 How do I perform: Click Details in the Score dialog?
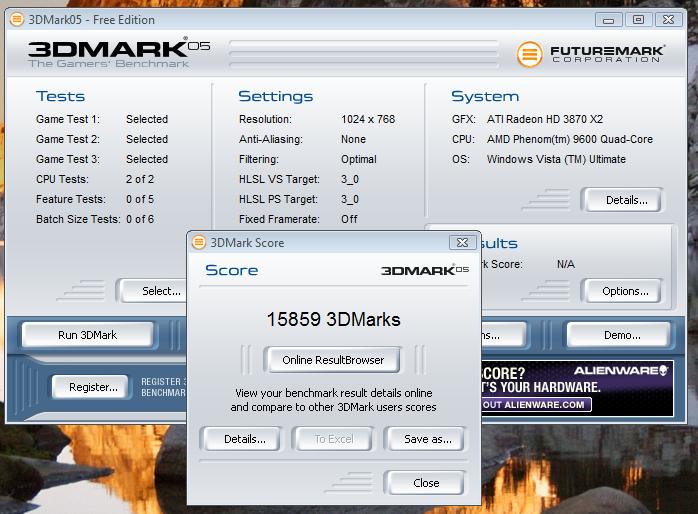tap(244, 439)
